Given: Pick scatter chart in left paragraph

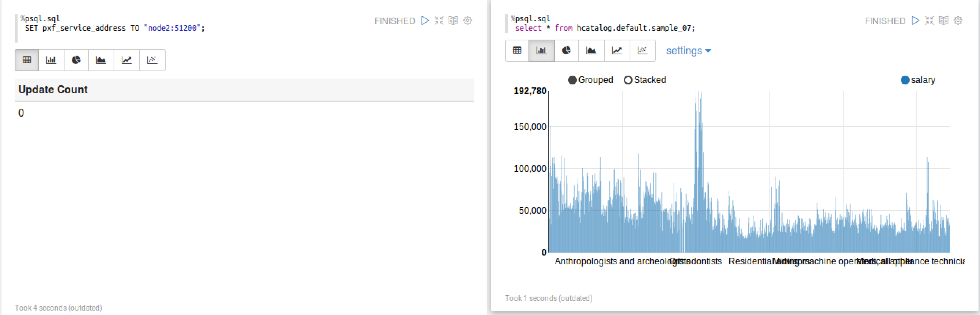Looking at the screenshot, I should pyautogui.click(x=152, y=60).
